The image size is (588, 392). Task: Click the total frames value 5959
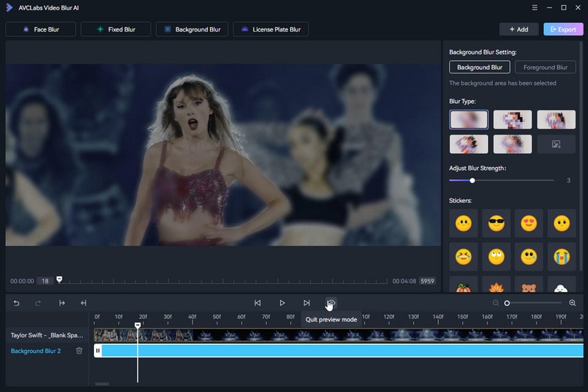coord(427,281)
